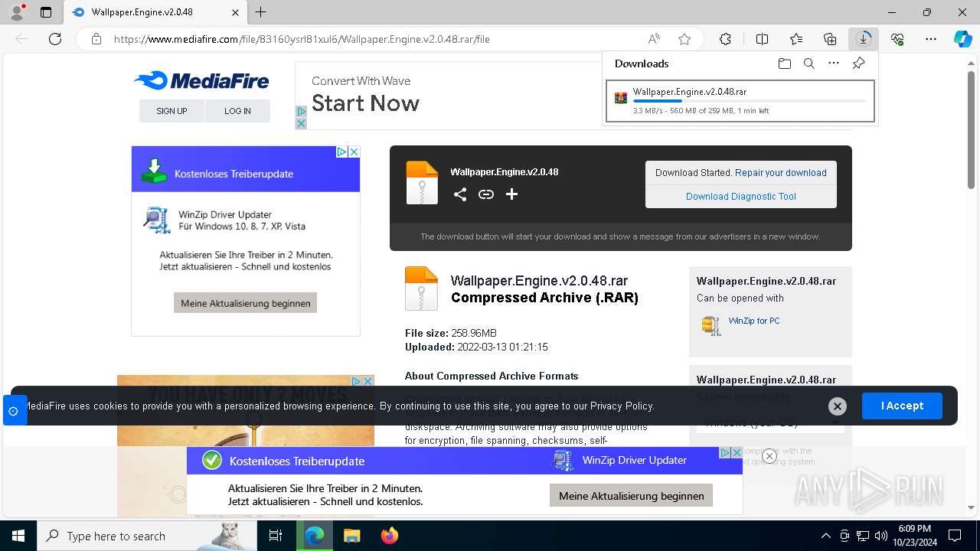Close the Kostenloses Treiberupdate sidebar ad
The height and width of the screenshot is (551, 980).
[354, 152]
